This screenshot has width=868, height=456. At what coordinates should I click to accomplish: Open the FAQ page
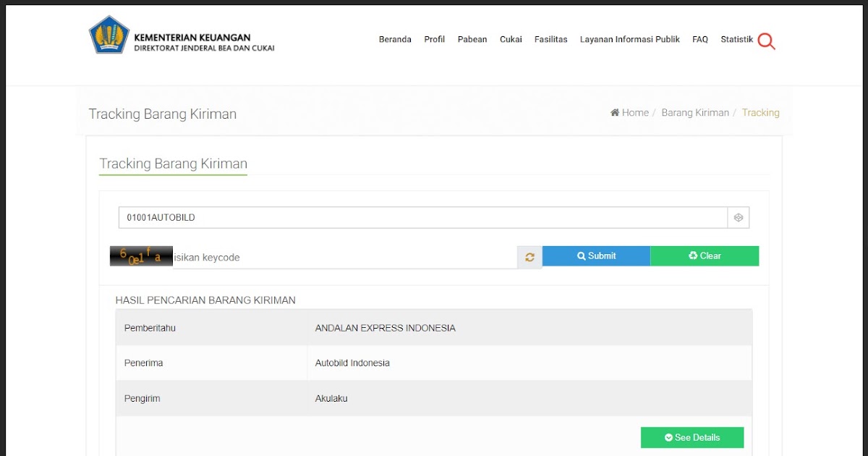pyautogui.click(x=699, y=40)
